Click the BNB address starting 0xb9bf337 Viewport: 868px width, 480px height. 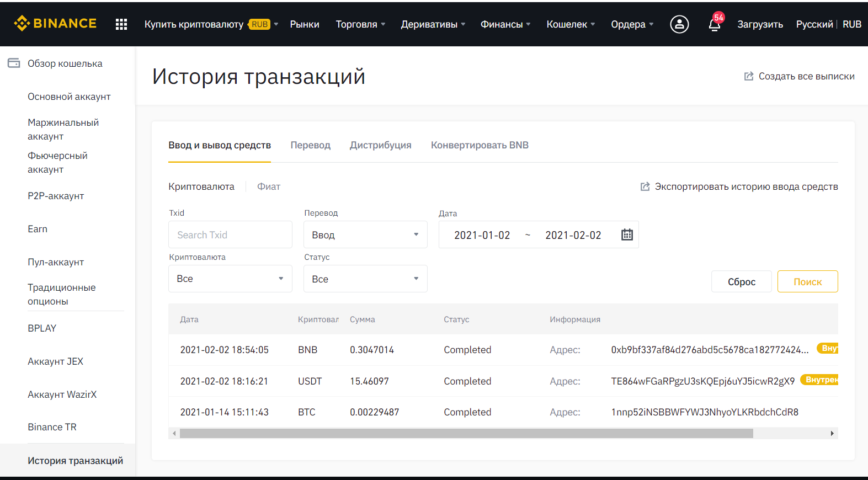[710, 350]
